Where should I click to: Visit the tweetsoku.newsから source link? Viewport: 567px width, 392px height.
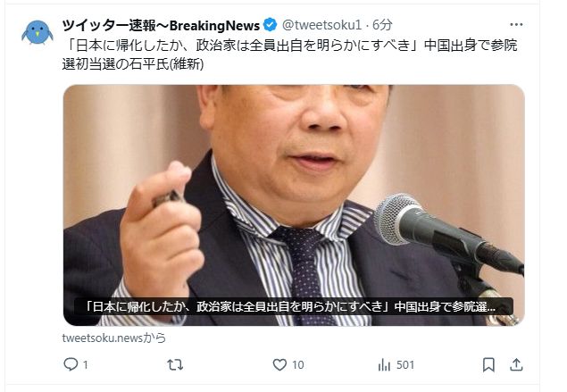tap(114, 338)
